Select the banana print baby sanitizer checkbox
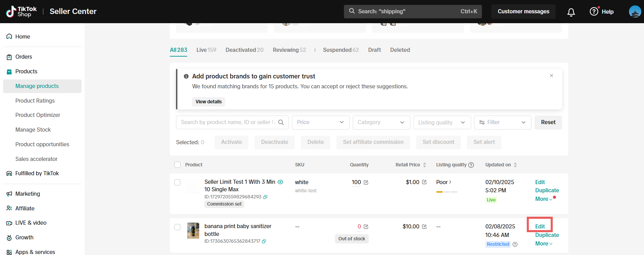Screen dimensions: 644x255 coord(177,227)
